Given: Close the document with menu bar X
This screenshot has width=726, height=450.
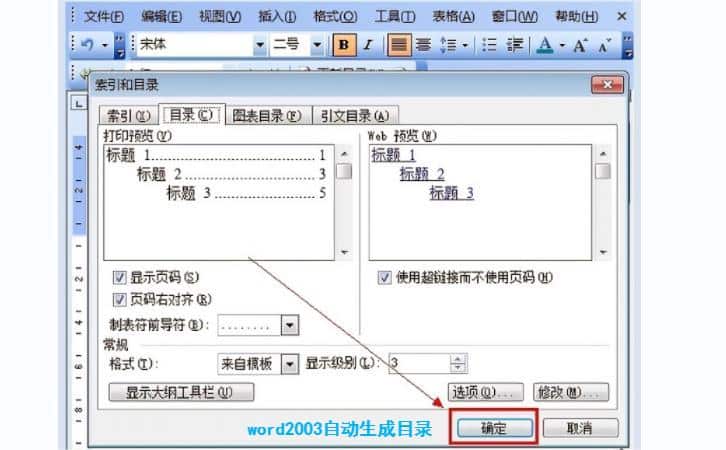Looking at the screenshot, I should point(622,17).
